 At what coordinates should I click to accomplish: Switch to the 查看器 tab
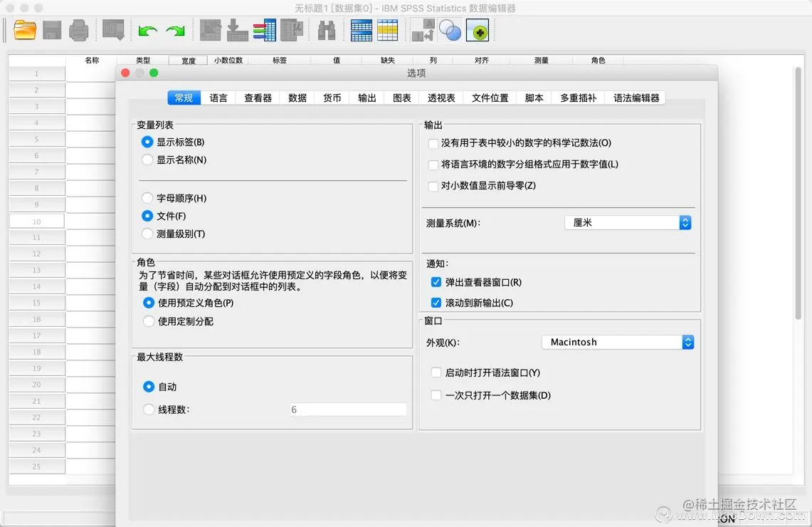click(258, 98)
